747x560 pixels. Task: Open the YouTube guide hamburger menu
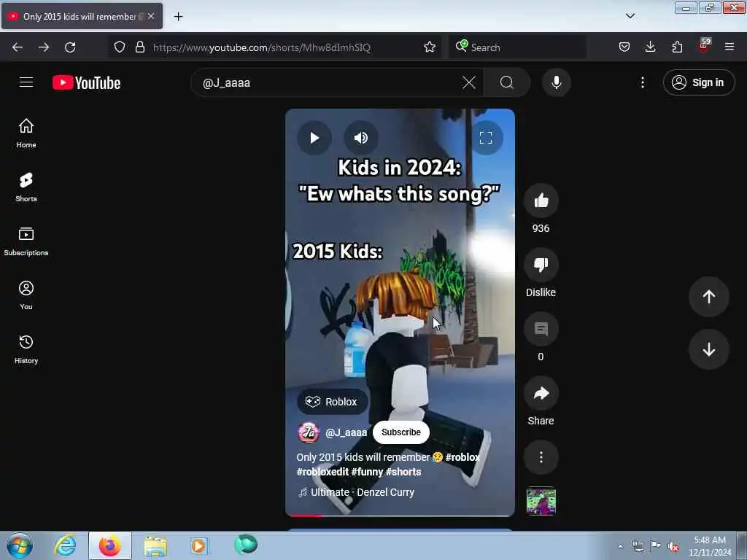(x=26, y=82)
